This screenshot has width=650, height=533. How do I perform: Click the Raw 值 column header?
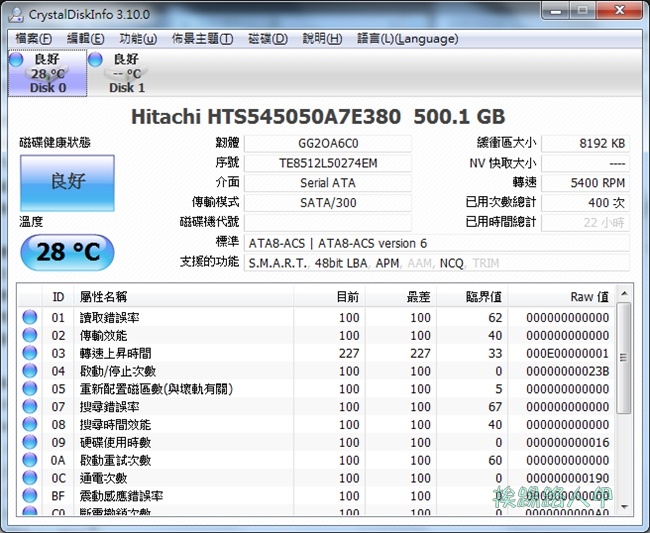click(562, 297)
